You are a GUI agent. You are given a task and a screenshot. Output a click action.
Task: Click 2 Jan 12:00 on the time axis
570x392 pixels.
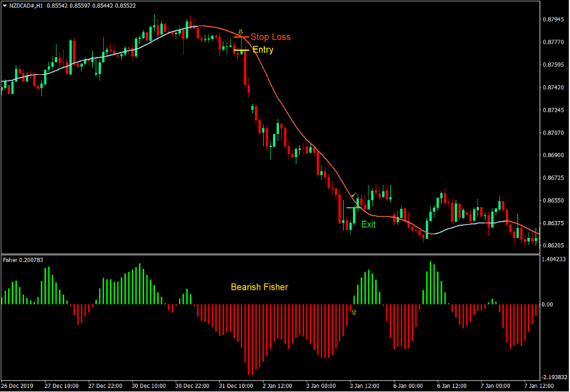click(x=277, y=386)
